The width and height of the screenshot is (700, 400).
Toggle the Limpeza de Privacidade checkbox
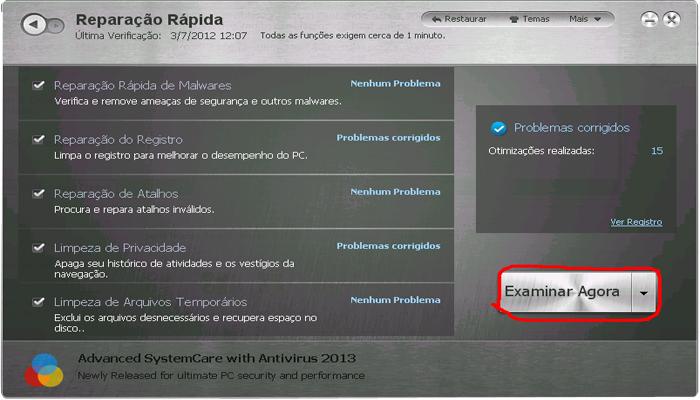38,247
